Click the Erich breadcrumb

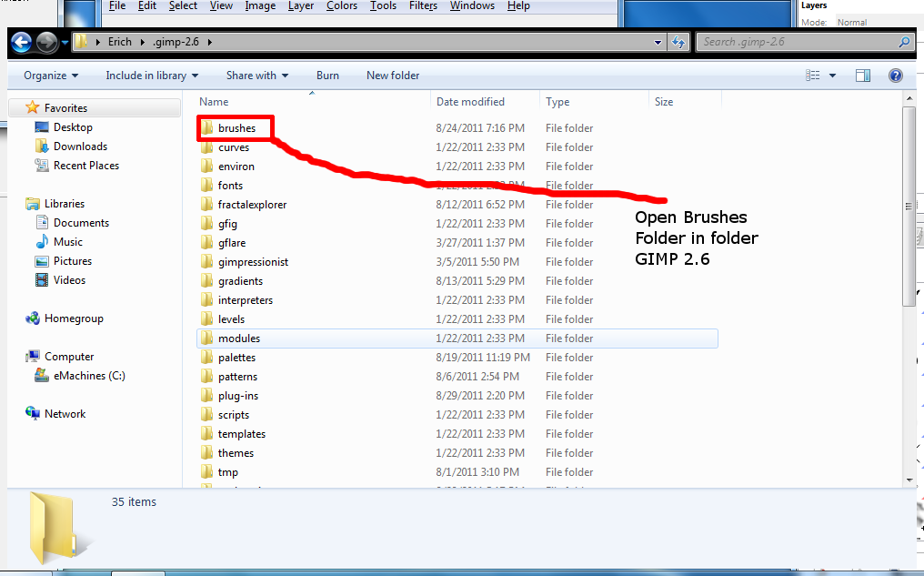tap(120, 42)
